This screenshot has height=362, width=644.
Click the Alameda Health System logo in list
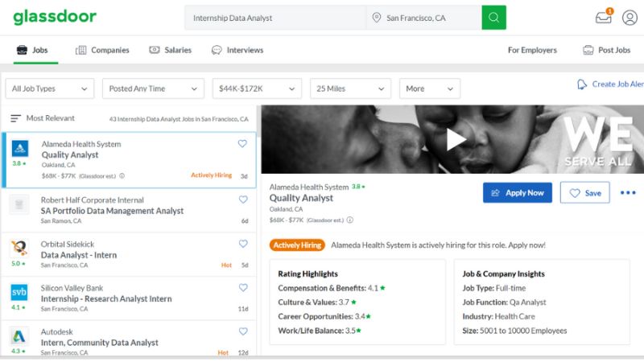coord(19,148)
